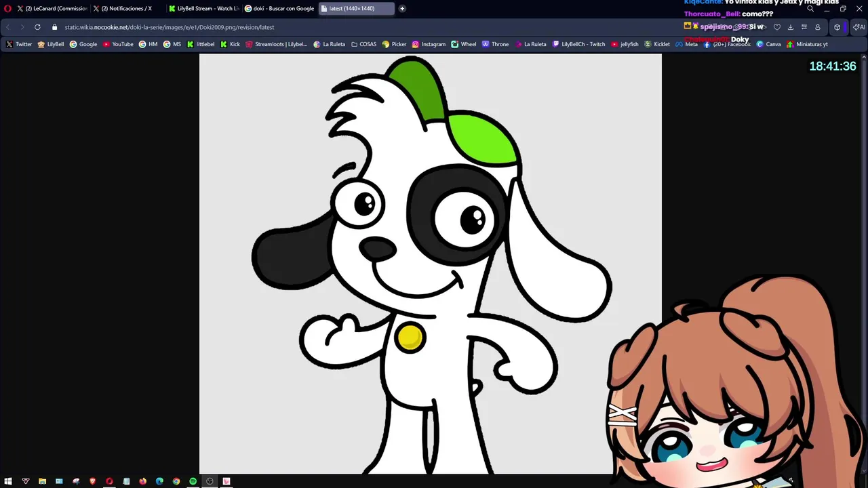
Task: Click the heart bookmark icon in toolbar
Action: 777,27
